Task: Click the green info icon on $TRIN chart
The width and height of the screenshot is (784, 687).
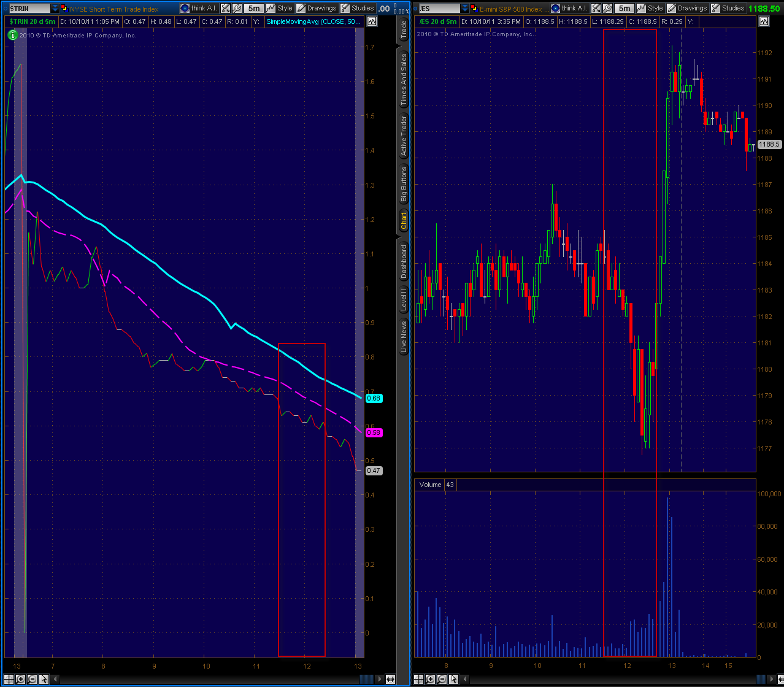Action: (x=12, y=35)
